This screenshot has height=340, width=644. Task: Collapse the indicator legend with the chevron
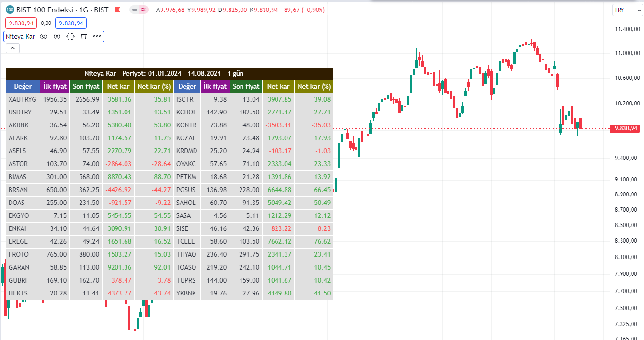[12, 48]
